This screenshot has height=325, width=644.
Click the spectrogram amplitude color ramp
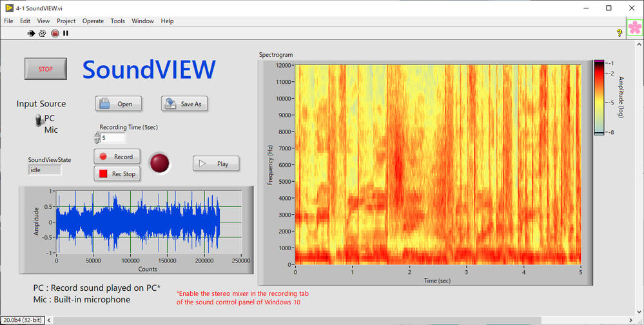599,97
